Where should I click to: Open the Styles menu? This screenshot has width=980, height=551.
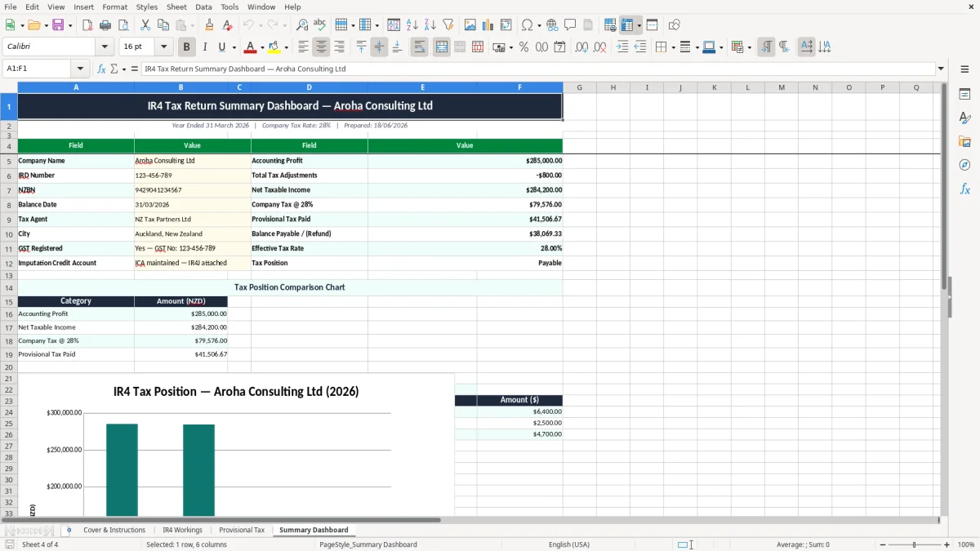[147, 7]
